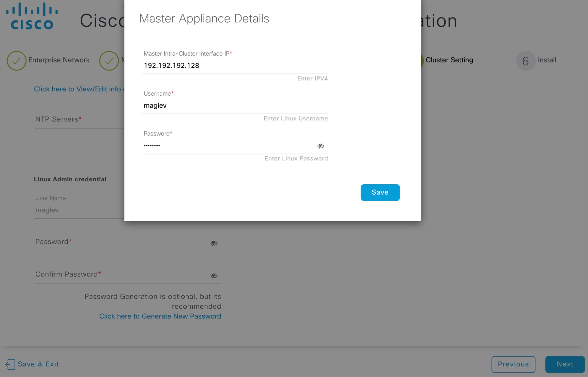
Task: Open the Enterprise Network step
Action: 59,60
